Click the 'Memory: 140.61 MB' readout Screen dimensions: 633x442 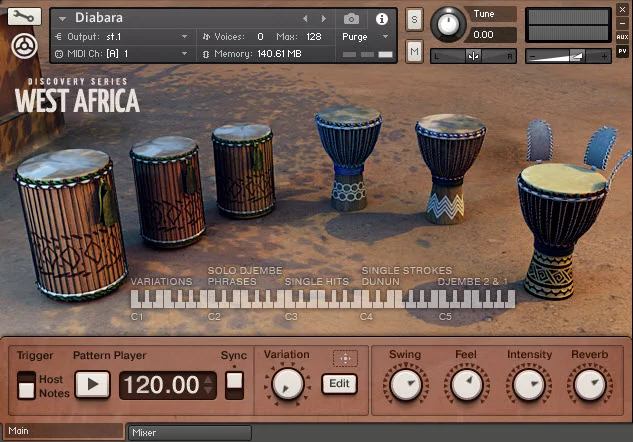(258, 54)
